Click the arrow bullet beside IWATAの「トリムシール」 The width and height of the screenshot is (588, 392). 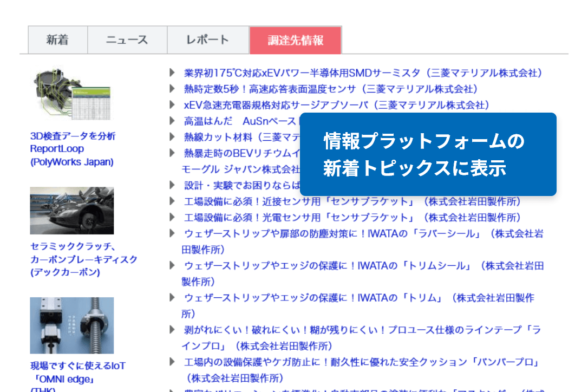tap(172, 265)
